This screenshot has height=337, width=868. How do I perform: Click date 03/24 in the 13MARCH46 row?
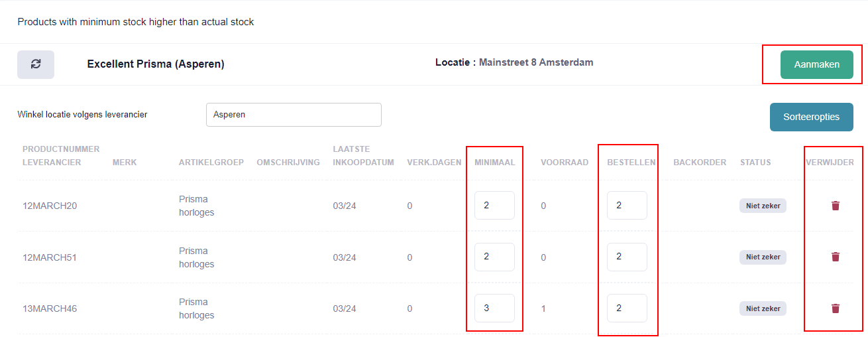(x=345, y=308)
